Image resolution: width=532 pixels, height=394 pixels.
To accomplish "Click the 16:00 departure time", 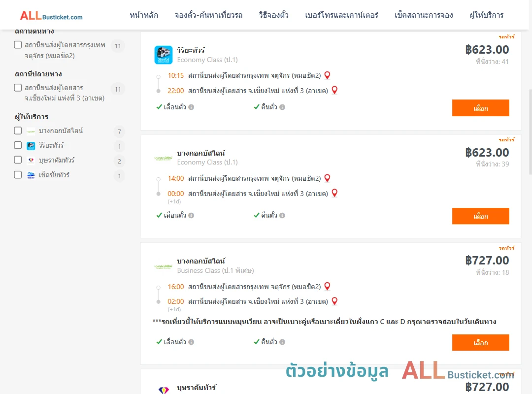I will coord(176,287).
